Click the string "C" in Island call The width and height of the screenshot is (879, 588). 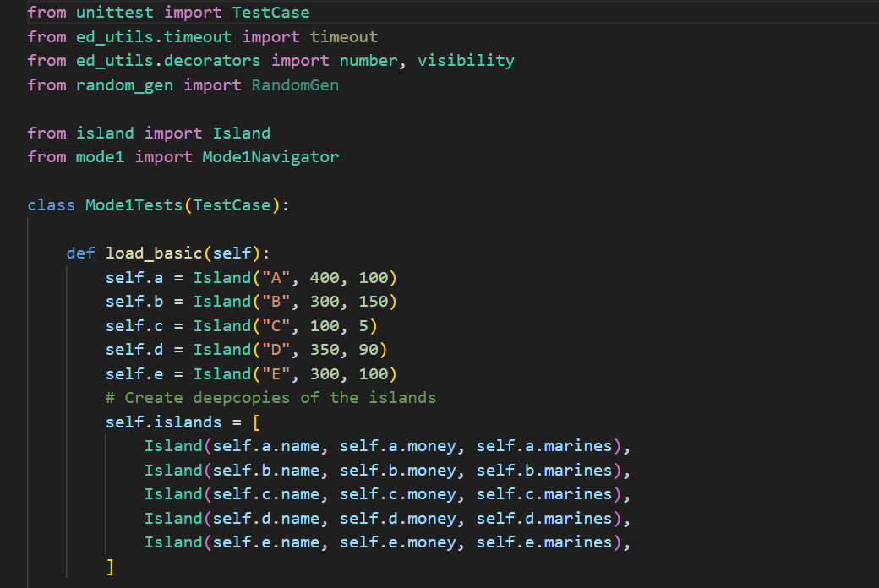tap(276, 326)
